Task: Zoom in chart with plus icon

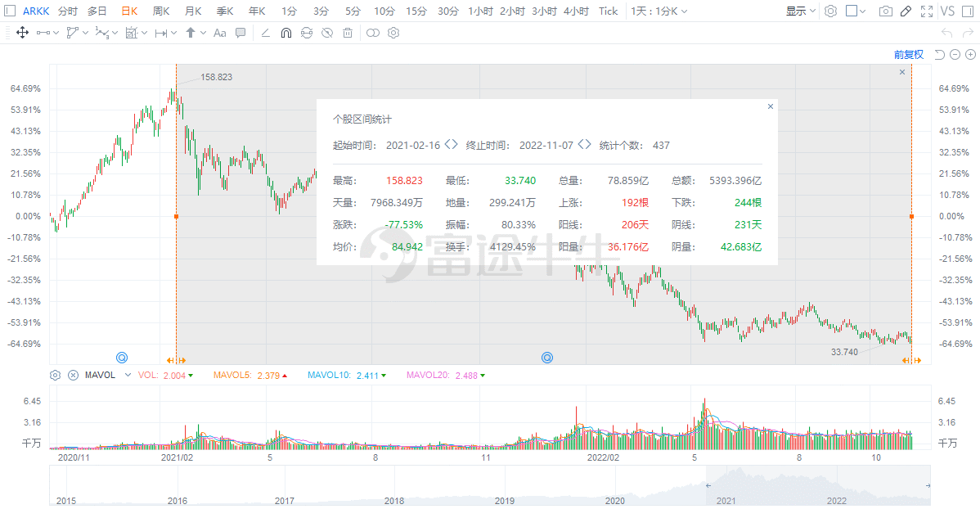Action: (x=971, y=55)
